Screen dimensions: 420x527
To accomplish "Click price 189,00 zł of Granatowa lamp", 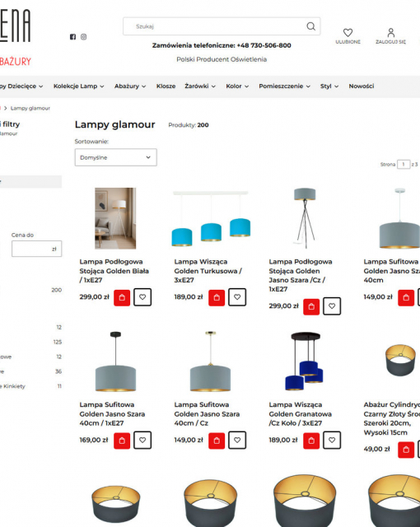I will [x=283, y=440].
